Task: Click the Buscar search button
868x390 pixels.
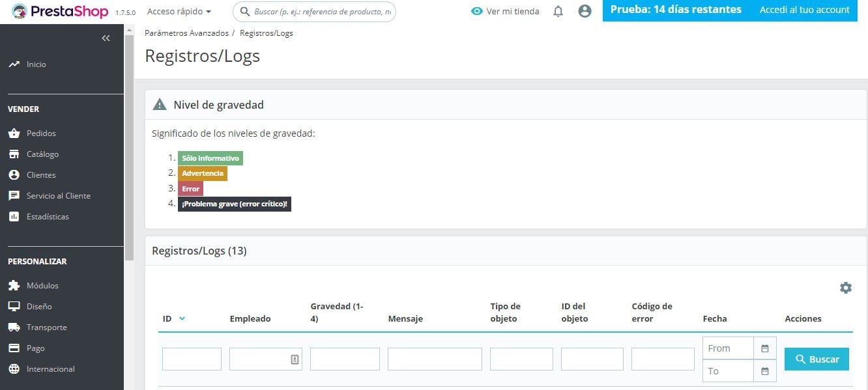Action: tap(817, 359)
